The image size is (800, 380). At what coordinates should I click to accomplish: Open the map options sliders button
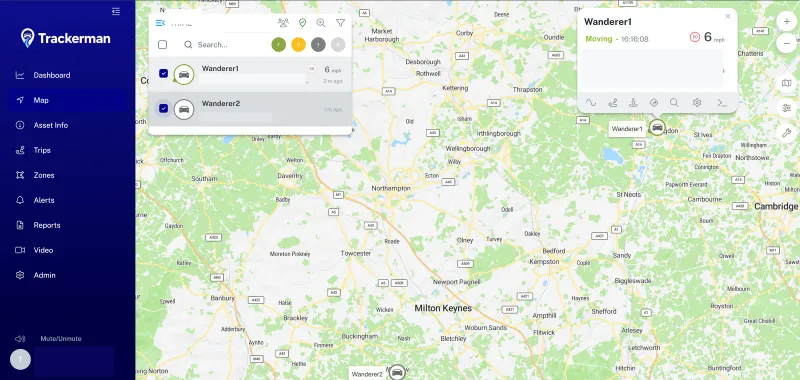tap(786, 108)
